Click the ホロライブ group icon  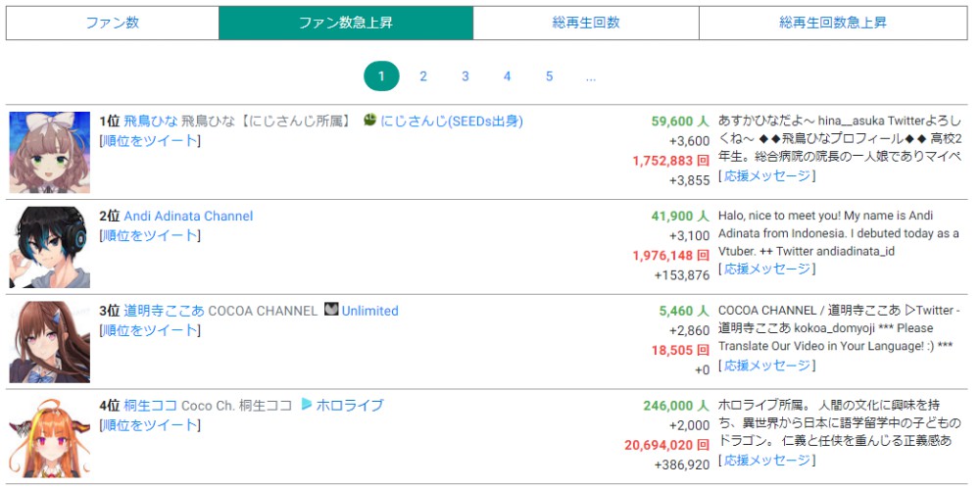pos(306,405)
